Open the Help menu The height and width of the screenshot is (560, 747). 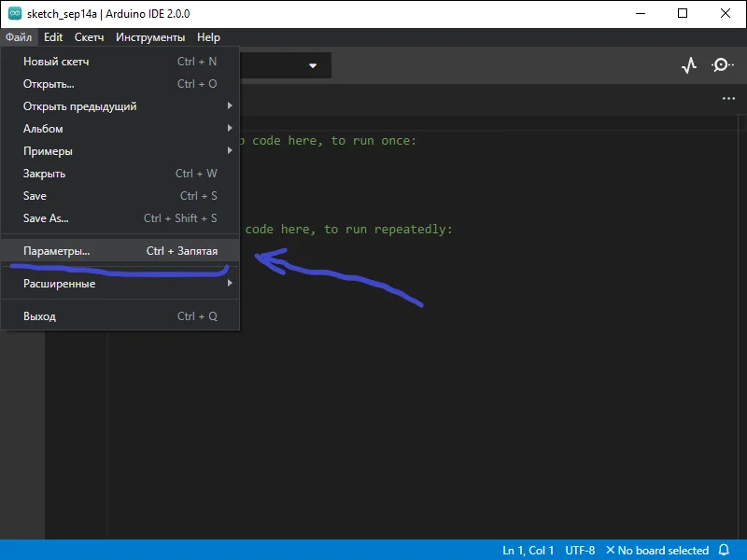[208, 36]
